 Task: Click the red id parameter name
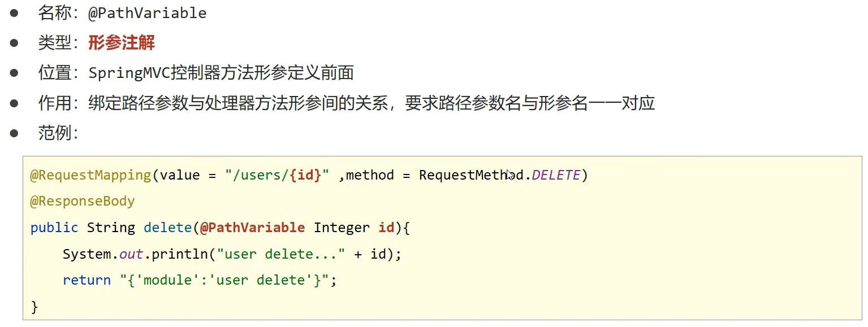(386, 228)
